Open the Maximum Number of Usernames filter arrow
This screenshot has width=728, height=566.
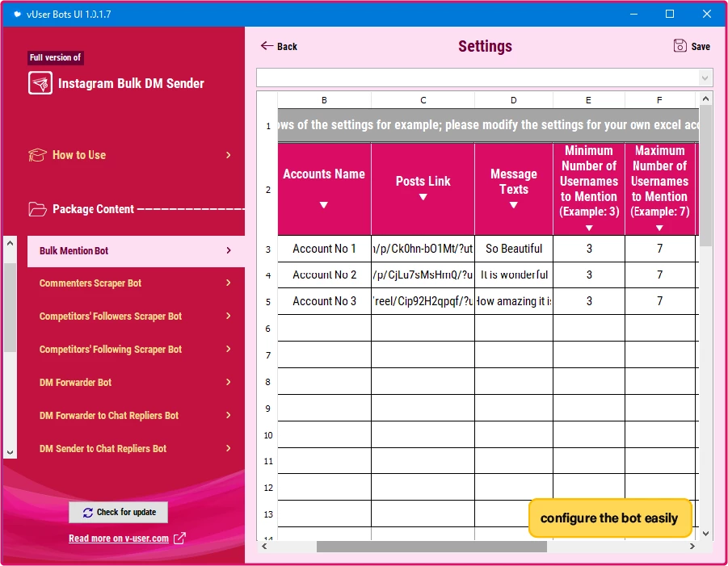click(x=659, y=228)
